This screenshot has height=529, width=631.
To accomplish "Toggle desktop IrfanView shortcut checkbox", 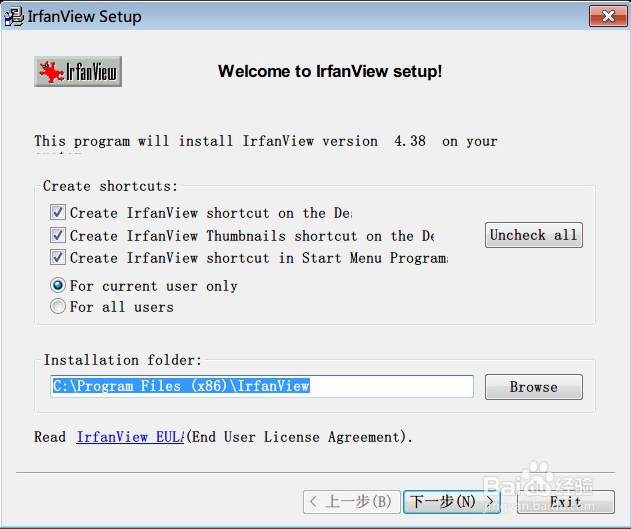I will pyautogui.click(x=58, y=212).
